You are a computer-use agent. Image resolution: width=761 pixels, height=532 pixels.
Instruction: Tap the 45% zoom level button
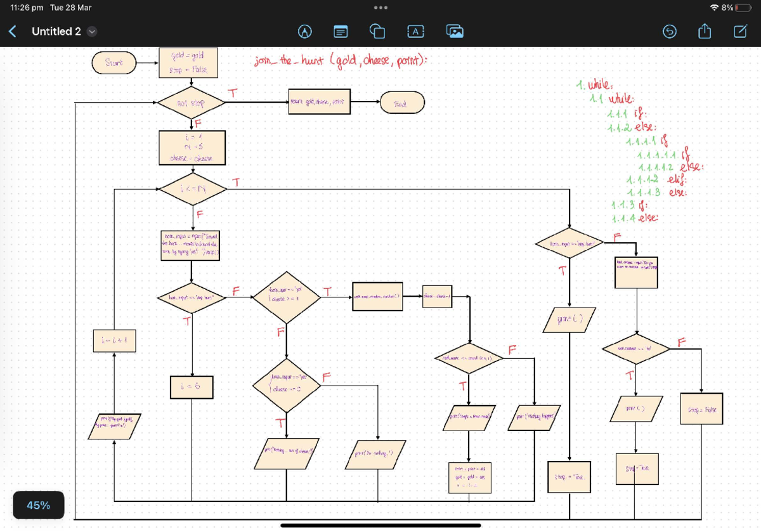[x=39, y=505]
